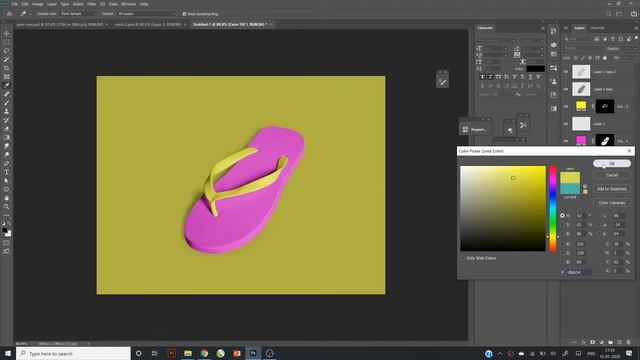Apply faux bold in Character panel
This screenshot has width=640, height=360.
coord(482,77)
